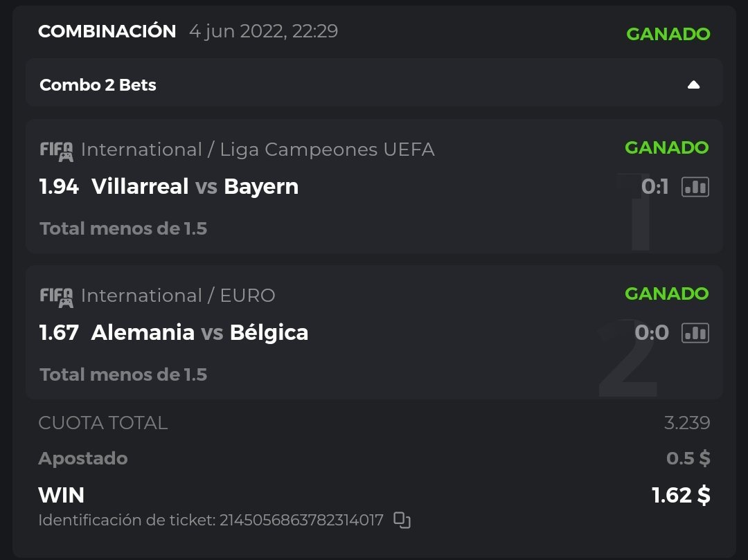Collapse the Combo 2 Bets section

point(693,85)
